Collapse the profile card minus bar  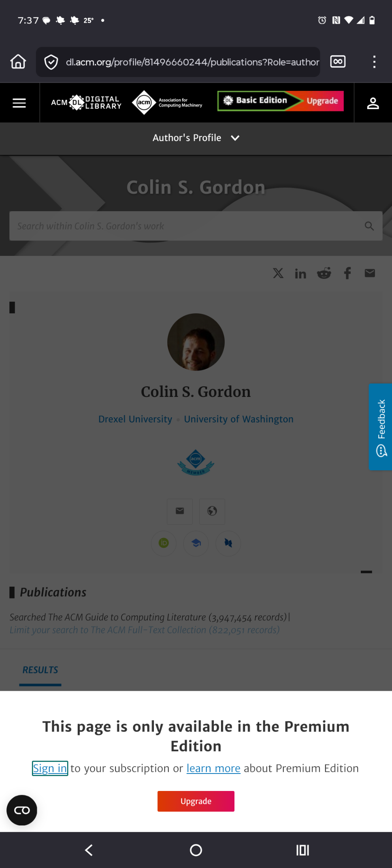click(366, 572)
